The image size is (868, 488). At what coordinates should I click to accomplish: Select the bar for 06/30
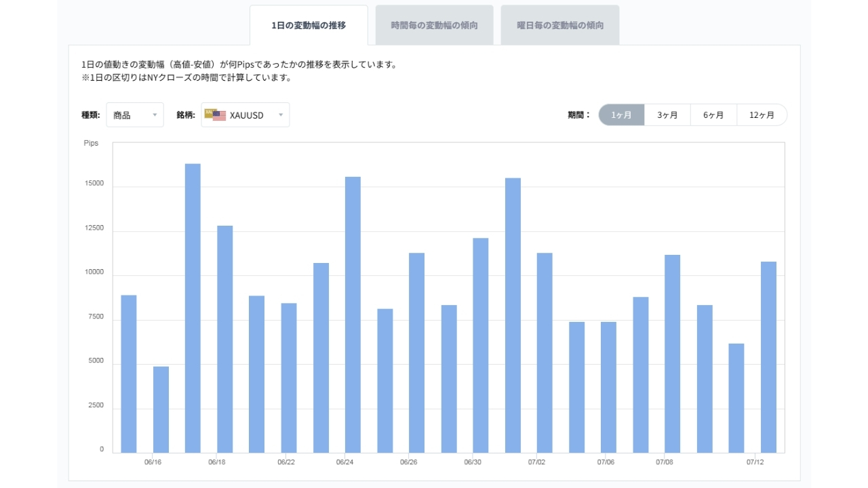pos(481,345)
